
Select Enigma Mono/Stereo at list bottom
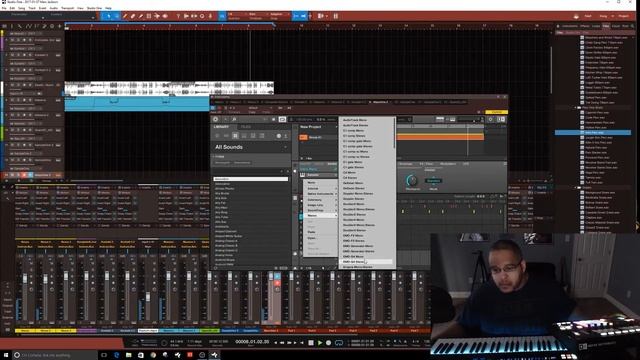tap(365, 267)
